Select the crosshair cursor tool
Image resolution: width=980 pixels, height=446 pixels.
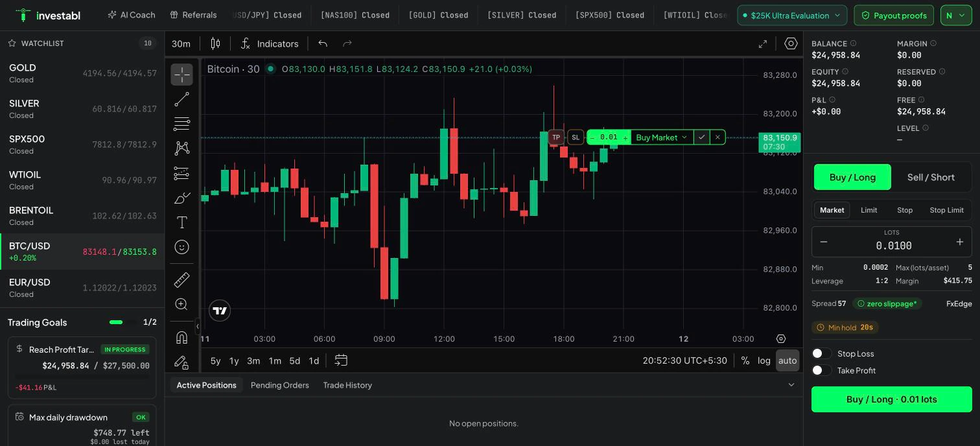[181, 75]
